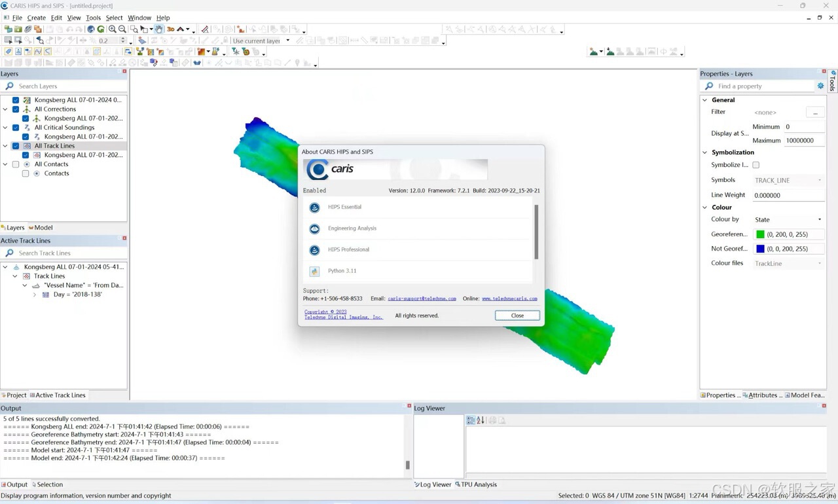
Task: Click the blue Not Georeferenced colour swatch
Action: pyautogui.click(x=760, y=249)
